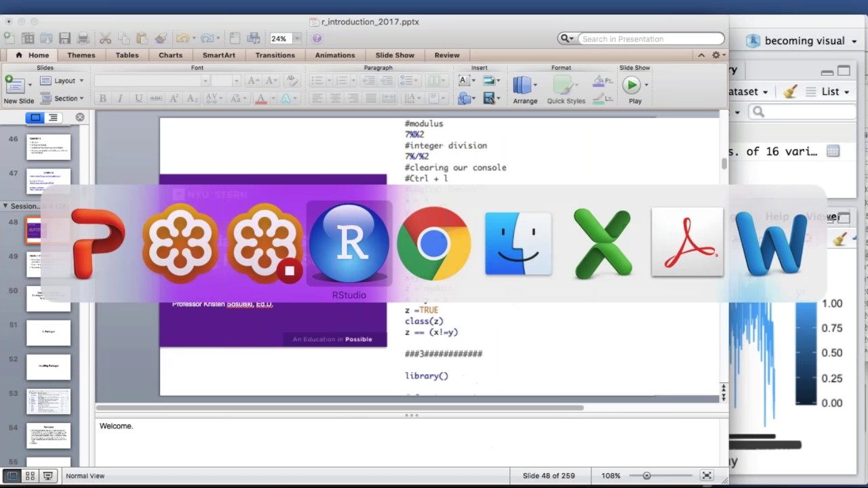868x488 pixels.
Task: Select Normal View button in status bar
Action: [x=12, y=476]
